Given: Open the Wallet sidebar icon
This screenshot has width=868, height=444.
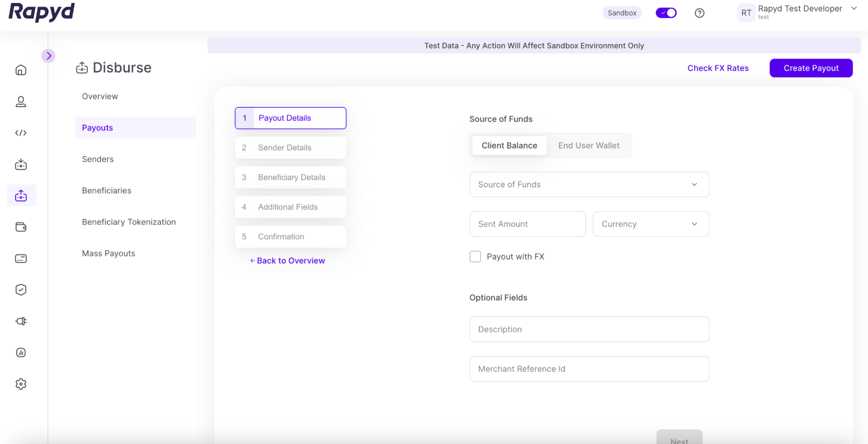Looking at the screenshot, I should [x=21, y=227].
